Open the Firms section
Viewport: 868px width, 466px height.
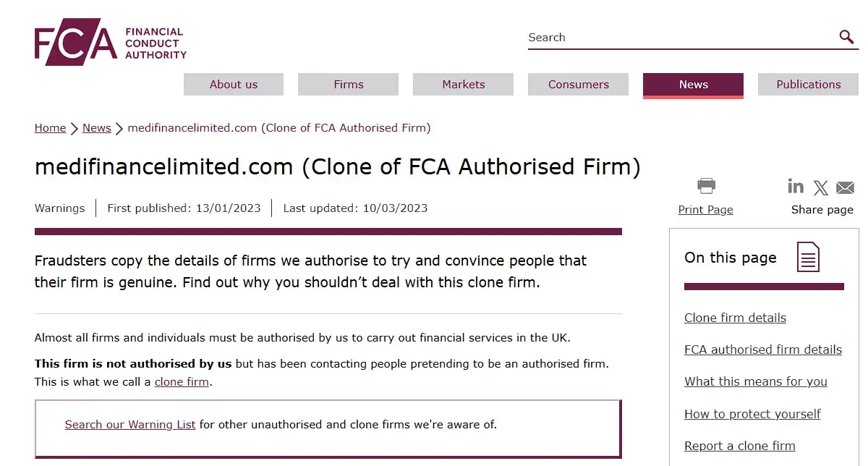(348, 84)
